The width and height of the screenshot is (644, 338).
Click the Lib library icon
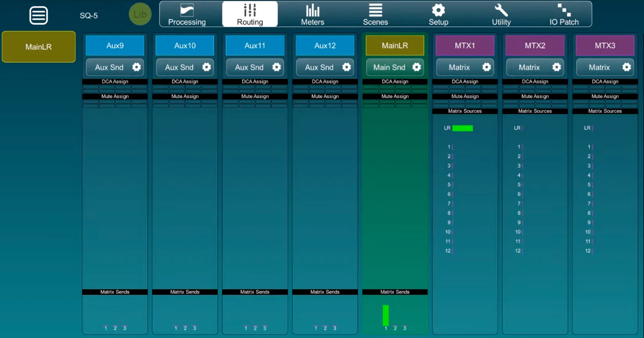click(140, 14)
